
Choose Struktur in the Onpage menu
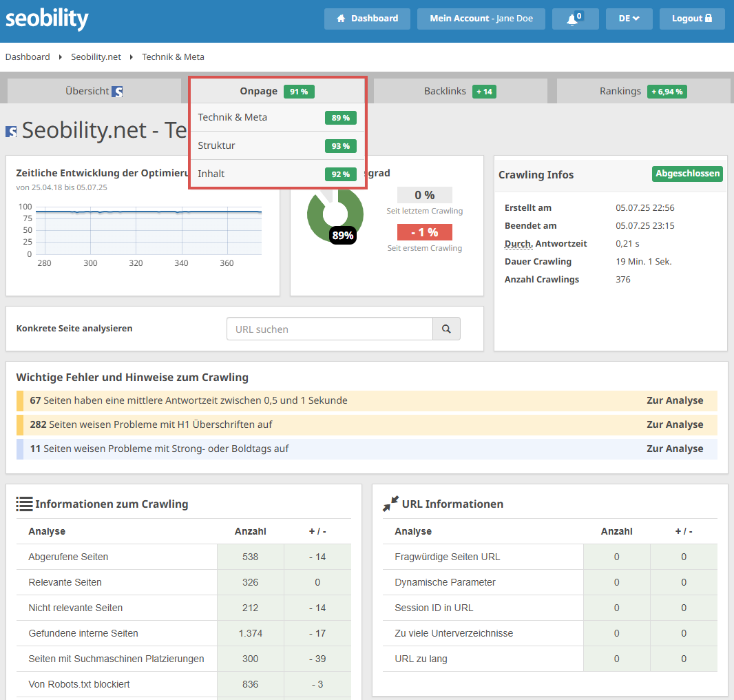coord(277,145)
